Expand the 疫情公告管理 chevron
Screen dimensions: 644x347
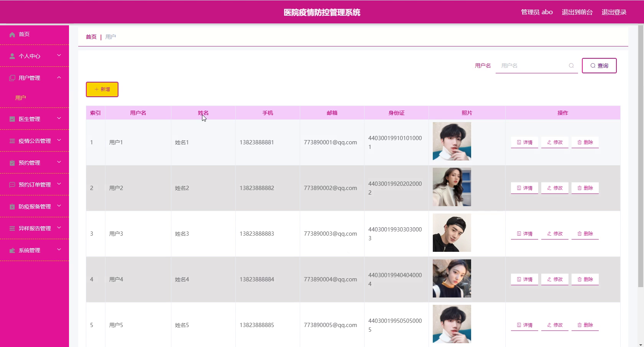pos(59,140)
